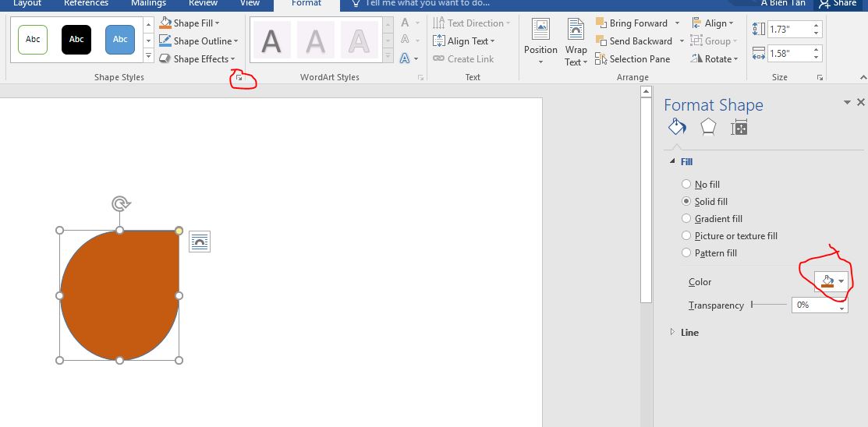Apply the light gray WordArt A style

[316, 41]
